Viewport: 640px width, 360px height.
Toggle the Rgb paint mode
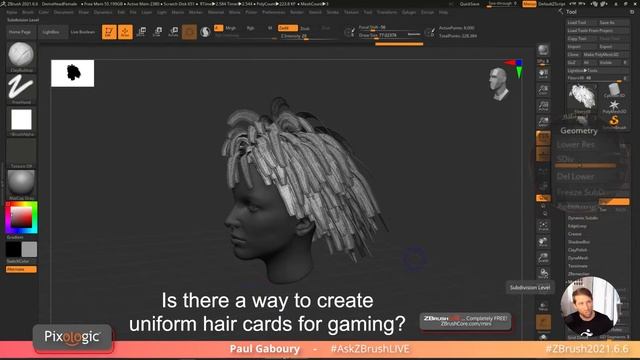pos(251,28)
